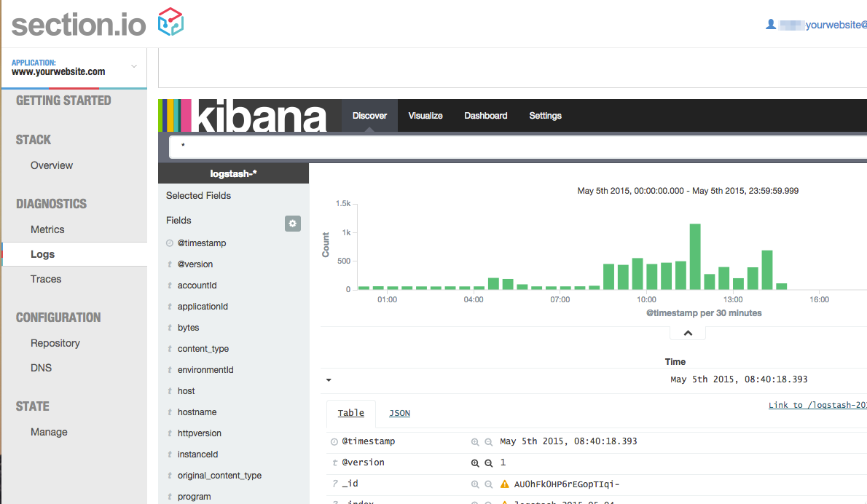Open the Visualize tab
This screenshot has width=867, height=504.
(425, 116)
